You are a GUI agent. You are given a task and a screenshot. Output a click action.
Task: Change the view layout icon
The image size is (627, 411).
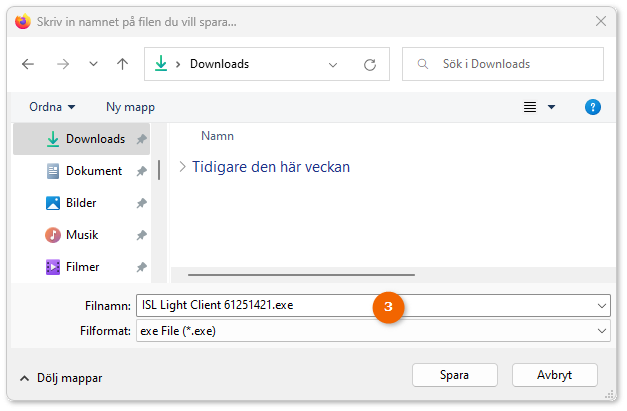click(530, 107)
